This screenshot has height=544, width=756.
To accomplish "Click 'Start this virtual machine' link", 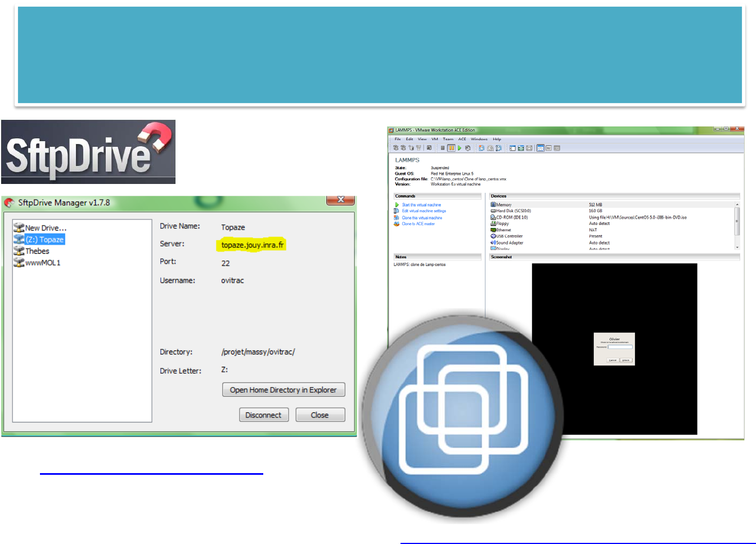I will coord(421,205).
